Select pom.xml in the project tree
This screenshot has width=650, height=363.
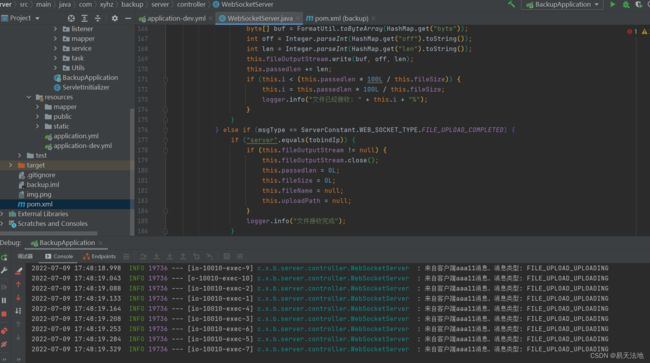39,204
